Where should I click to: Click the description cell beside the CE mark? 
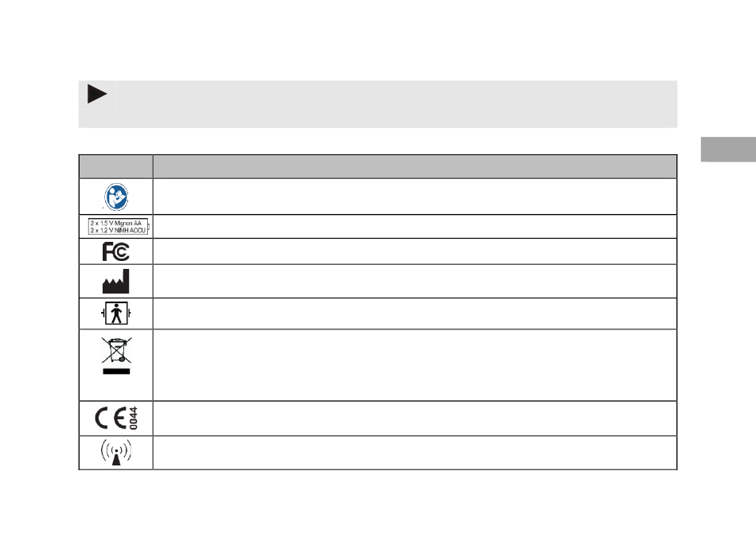coord(415,418)
